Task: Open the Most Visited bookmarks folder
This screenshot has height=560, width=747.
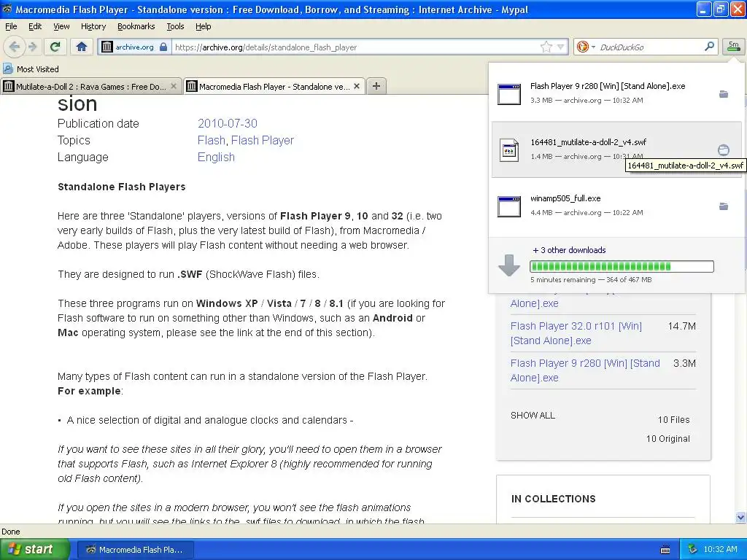Action: [31, 69]
